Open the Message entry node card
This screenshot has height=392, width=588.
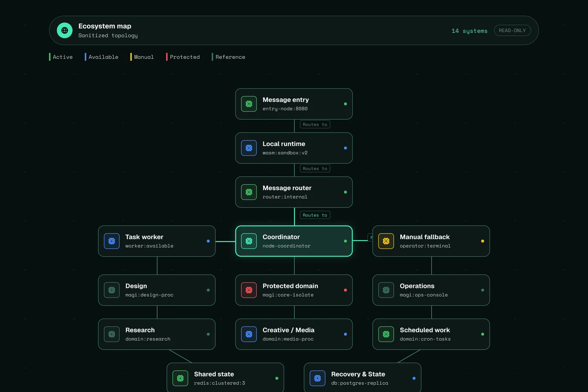click(x=294, y=104)
